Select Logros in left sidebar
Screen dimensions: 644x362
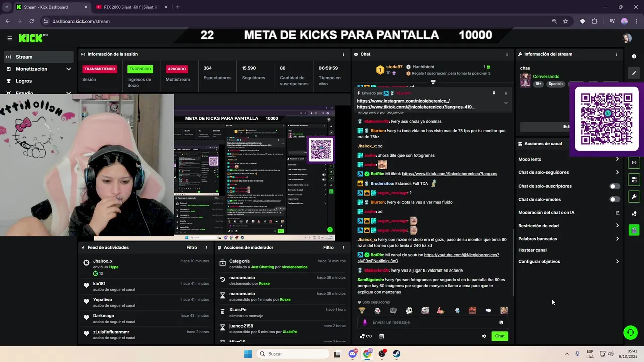pos(38,81)
